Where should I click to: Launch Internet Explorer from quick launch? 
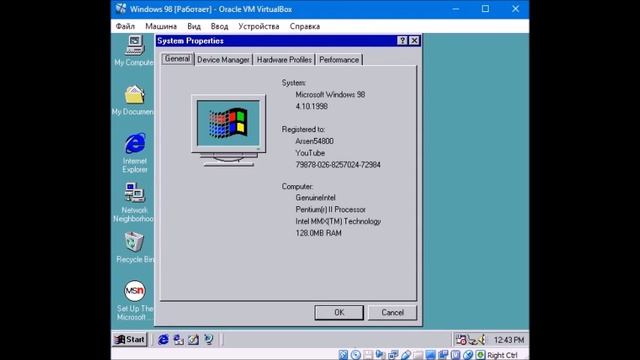pyautogui.click(x=163, y=340)
